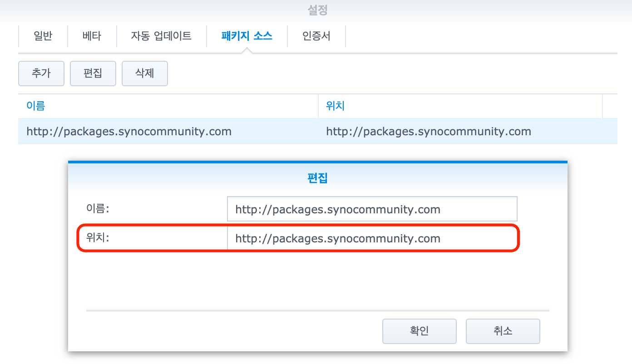632x364 pixels.
Task: Confirm with the 확인 button
Action: pos(420,331)
